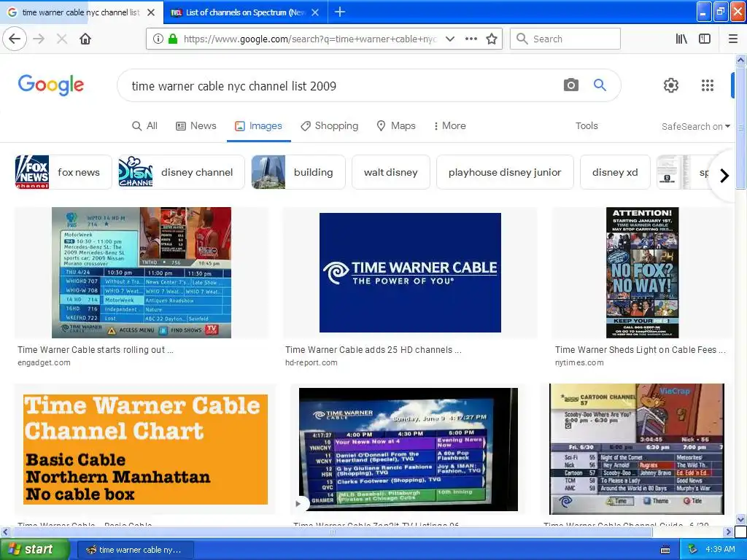Visit hd-report.com source link
The width and height of the screenshot is (747, 560).
click(311, 362)
